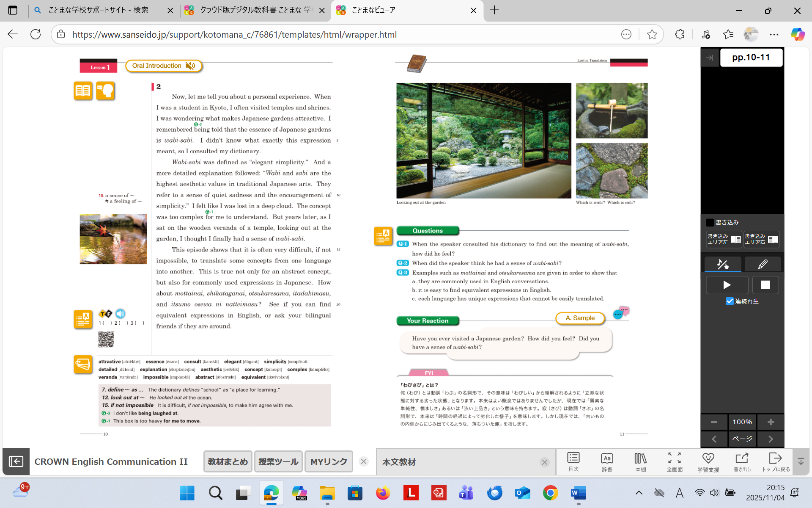Play audio with the speaker icon
This screenshot has height=508, width=812.
[121, 314]
